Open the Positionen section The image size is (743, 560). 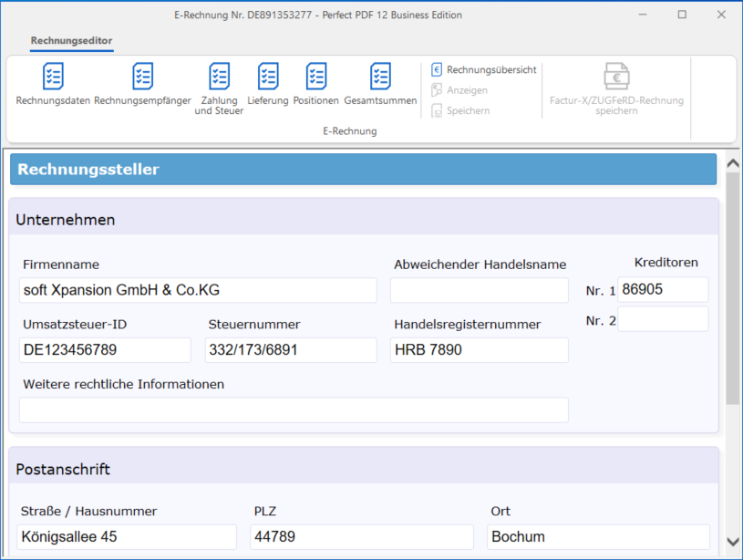[315, 84]
